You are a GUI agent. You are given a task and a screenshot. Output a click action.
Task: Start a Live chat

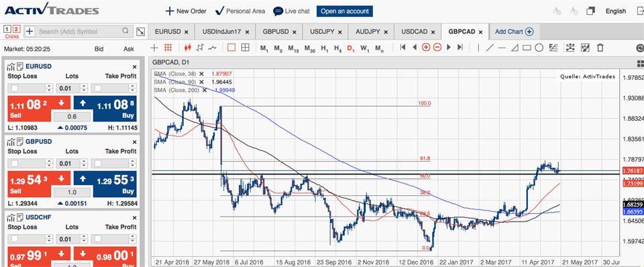292,11
